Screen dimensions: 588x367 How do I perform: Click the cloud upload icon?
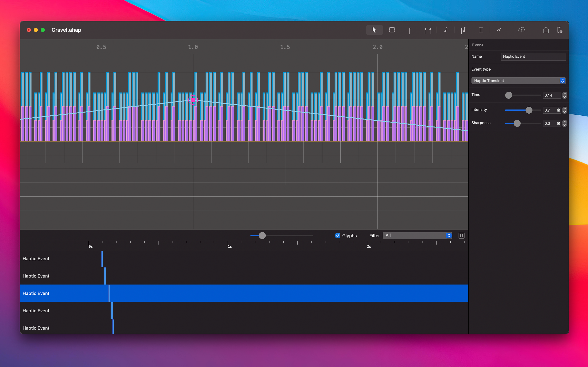[521, 30]
